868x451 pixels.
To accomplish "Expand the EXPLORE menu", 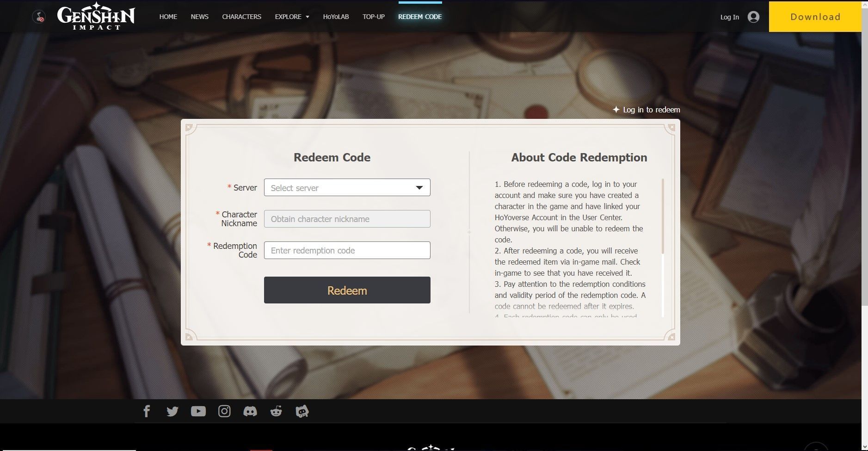I will click(x=292, y=17).
